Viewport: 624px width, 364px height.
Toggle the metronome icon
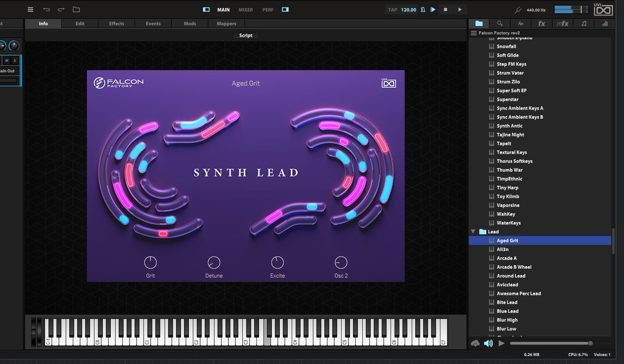click(423, 9)
